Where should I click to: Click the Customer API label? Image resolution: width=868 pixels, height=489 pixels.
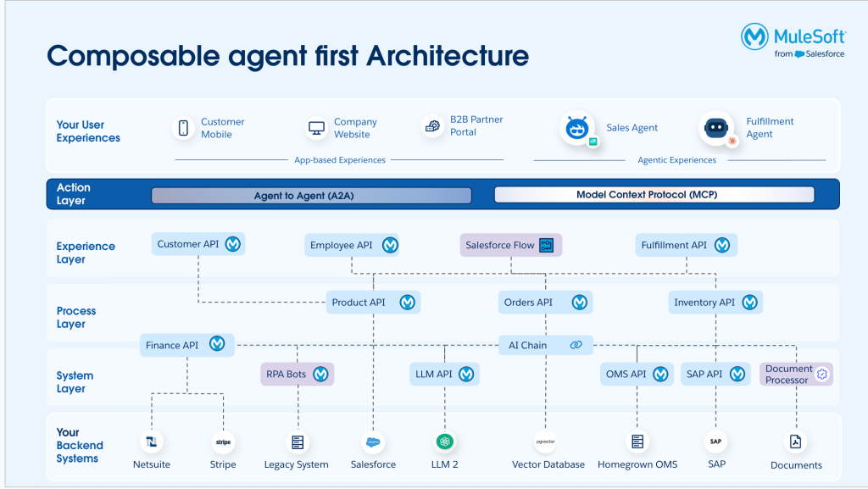(x=188, y=244)
